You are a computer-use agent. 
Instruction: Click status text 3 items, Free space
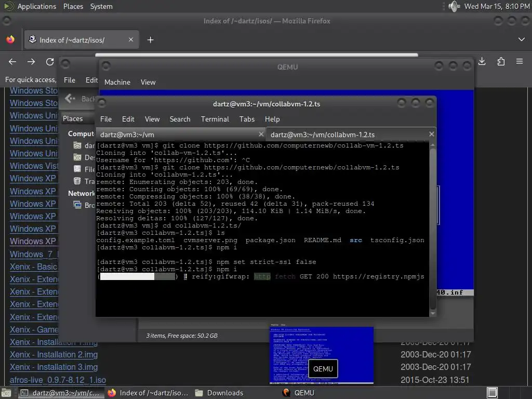tap(182, 336)
